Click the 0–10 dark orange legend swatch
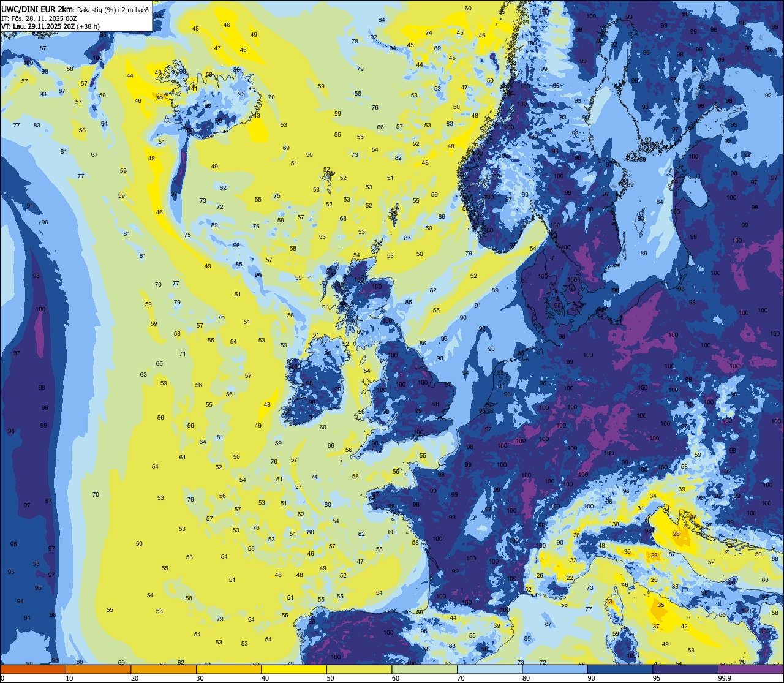Viewport: 784px width, 683px height. point(34,669)
